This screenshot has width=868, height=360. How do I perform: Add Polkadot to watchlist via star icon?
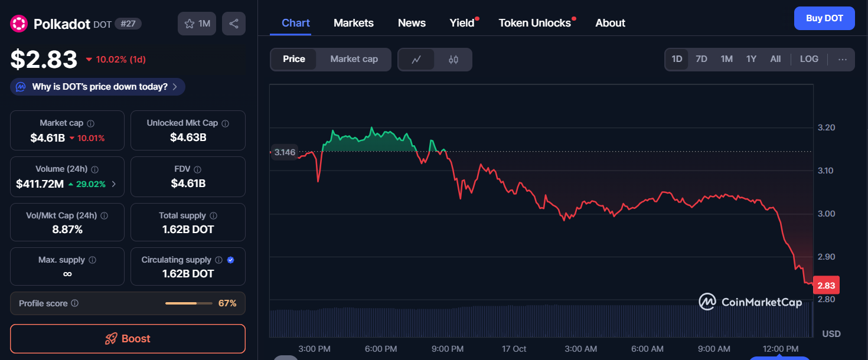190,23
